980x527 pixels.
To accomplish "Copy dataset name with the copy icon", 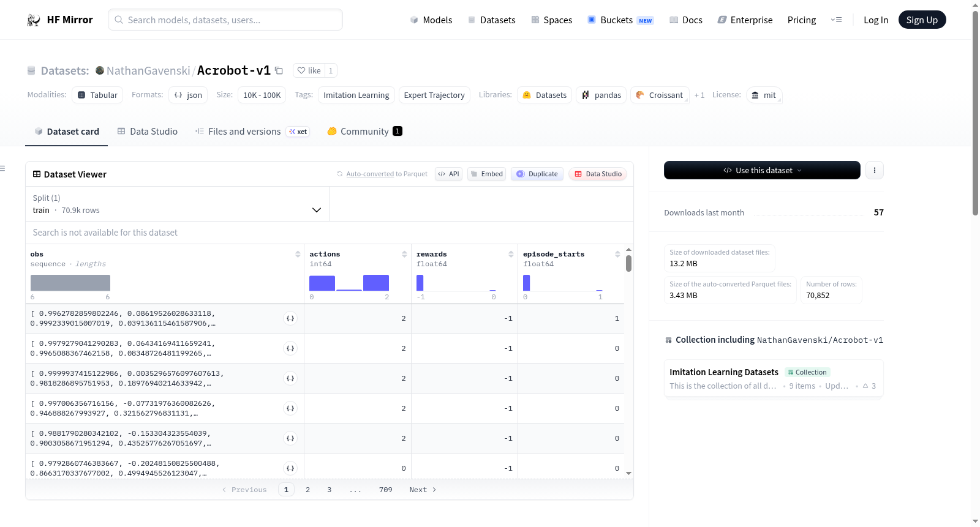I will [x=279, y=70].
